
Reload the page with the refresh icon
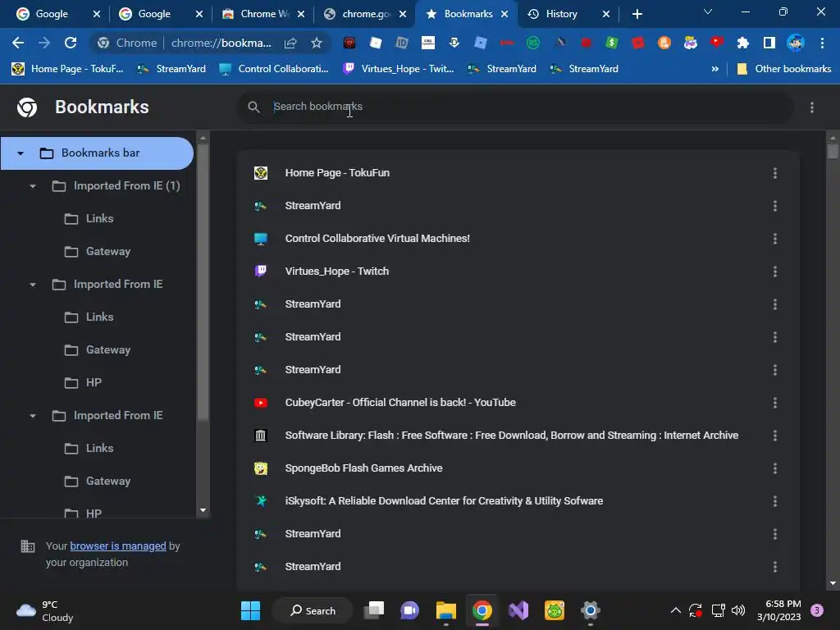pos(71,43)
